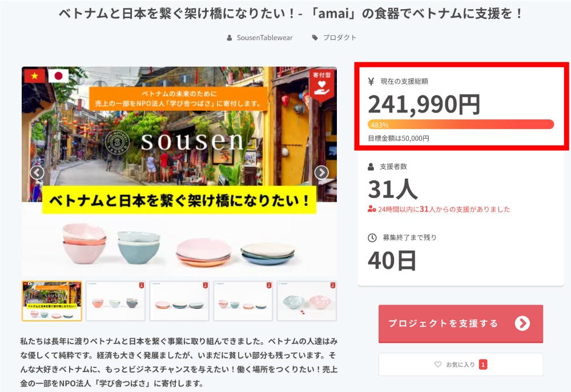Select the fifth thumbnail with blue and pink dishes
Image resolution: width=571 pixels, height=392 pixels.
pos(307,301)
